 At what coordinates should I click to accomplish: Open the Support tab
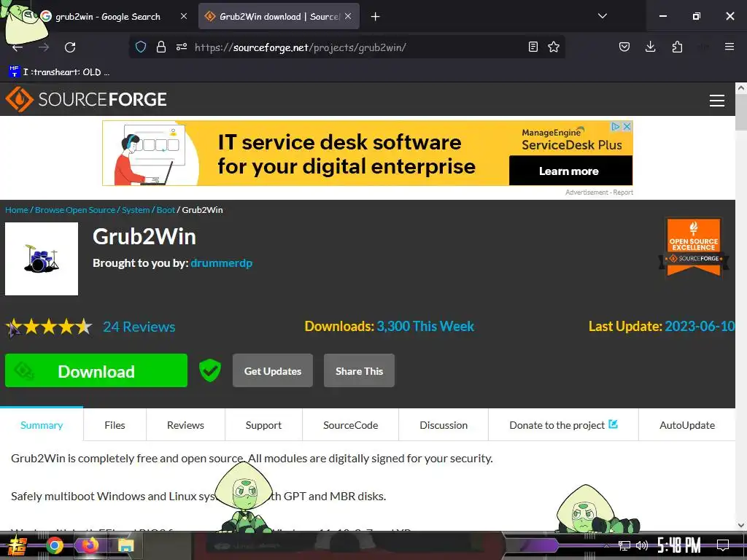263,425
